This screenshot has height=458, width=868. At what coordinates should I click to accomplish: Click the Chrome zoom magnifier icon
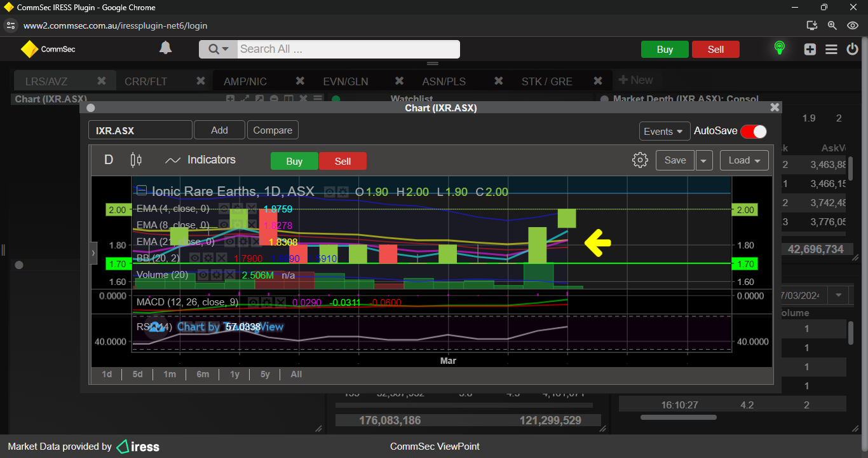click(x=832, y=25)
